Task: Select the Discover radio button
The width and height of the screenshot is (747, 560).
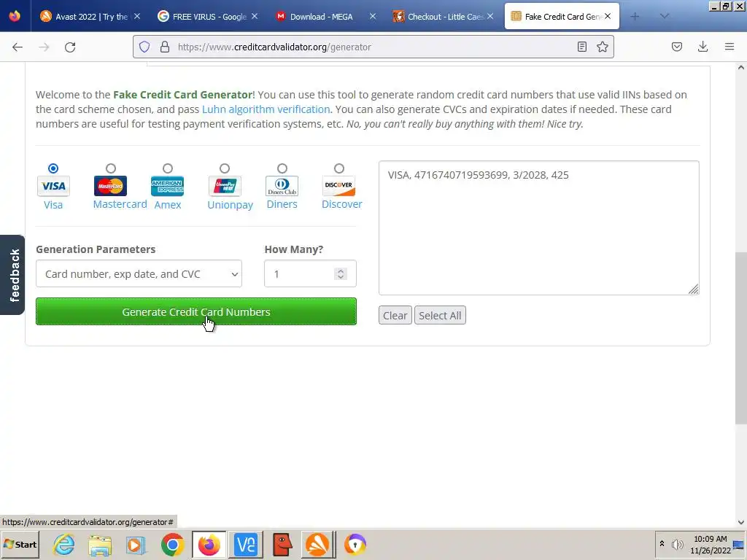Action: 338,168
